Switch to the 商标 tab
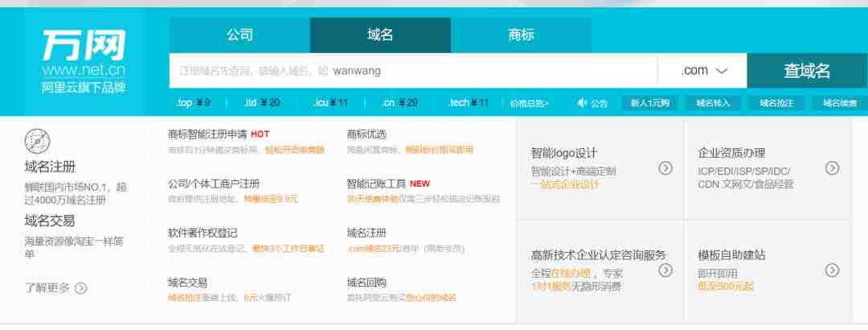This screenshot has height=330, width=868. tap(521, 35)
